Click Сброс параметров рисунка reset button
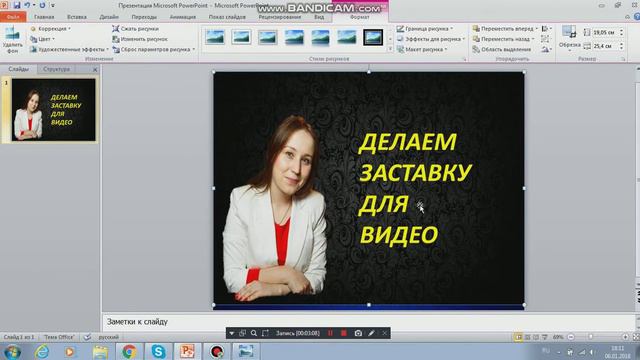640x360 pixels. pyautogui.click(x=151, y=49)
